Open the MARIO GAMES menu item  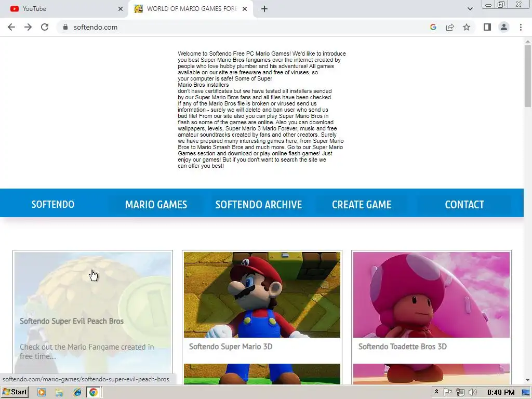pyautogui.click(x=156, y=204)
